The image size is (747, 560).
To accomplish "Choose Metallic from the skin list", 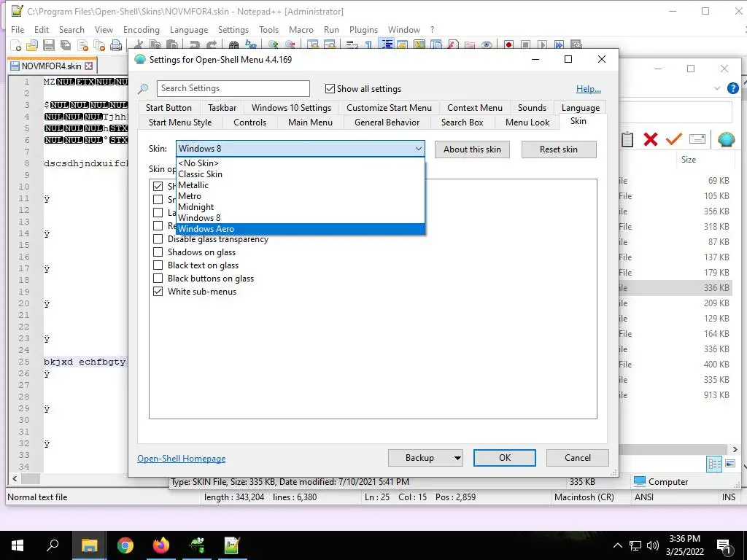I will pyautogui.click(x=301, y=184).
